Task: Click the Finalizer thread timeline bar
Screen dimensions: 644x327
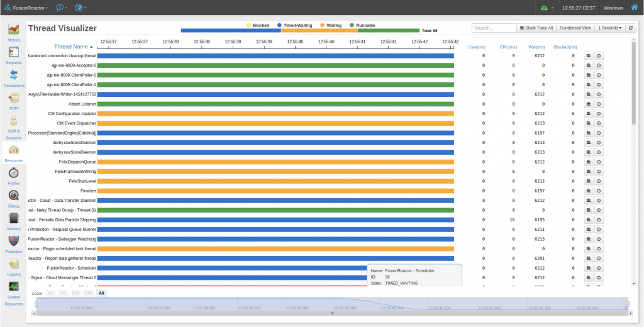Action: point(275,191)
